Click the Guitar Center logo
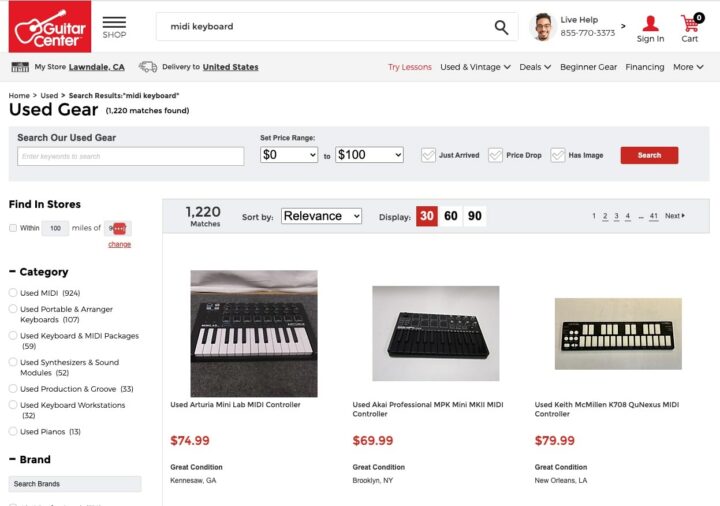Image resolution: width=720 pixels, height=506 pixels. [x=50, y=27]
